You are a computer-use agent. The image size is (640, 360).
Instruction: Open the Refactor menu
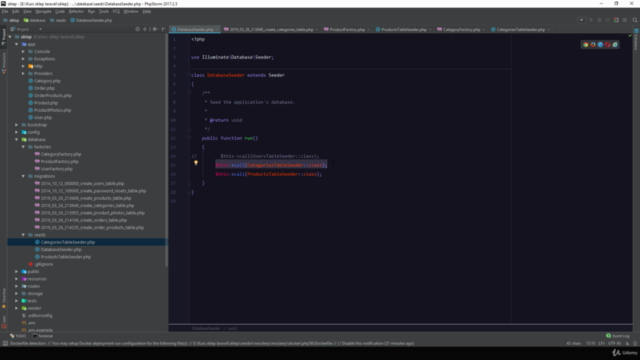pyautogui.click(x=76, y=11)
